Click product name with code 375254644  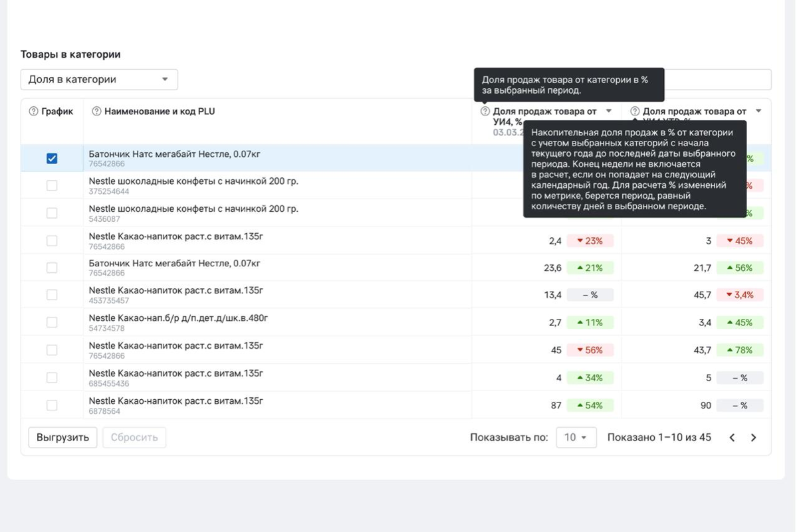(193, 181)
